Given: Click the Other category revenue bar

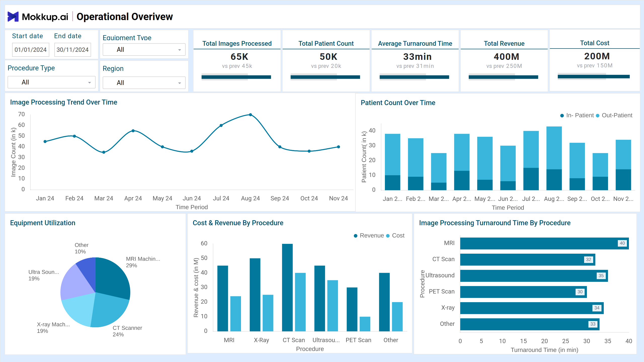Looking at the screenshot, I should 384,302.
